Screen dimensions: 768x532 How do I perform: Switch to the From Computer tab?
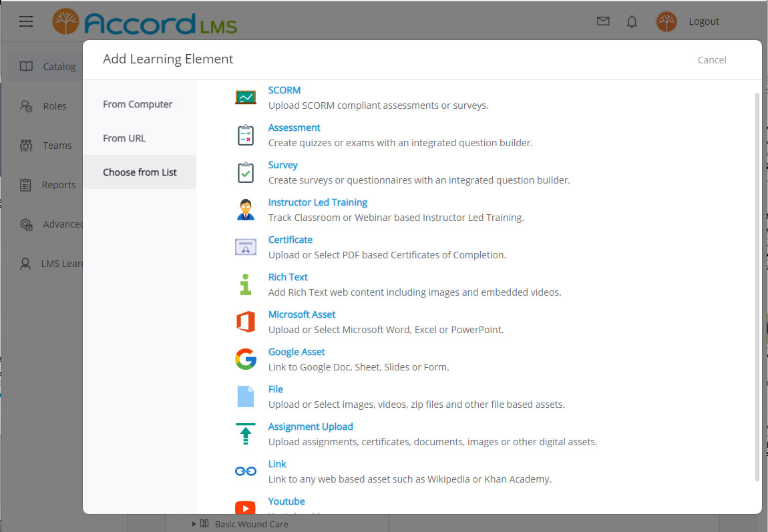coord(137,103)
